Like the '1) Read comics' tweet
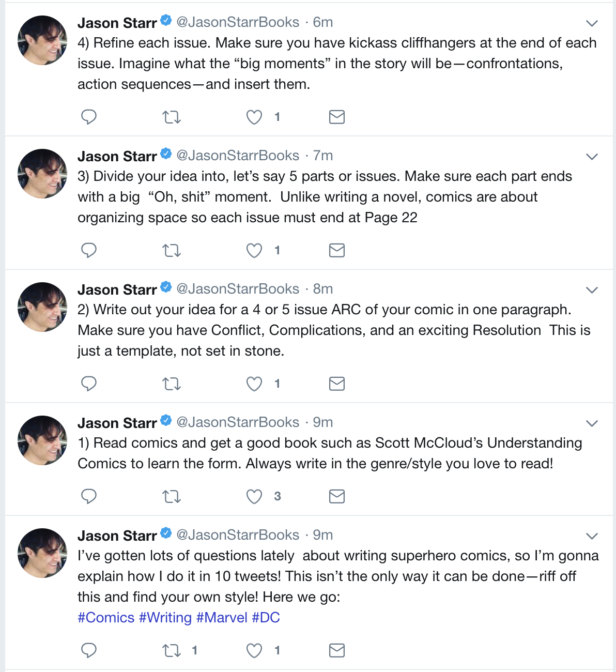The image size is (616, 672). coord(254,497)
